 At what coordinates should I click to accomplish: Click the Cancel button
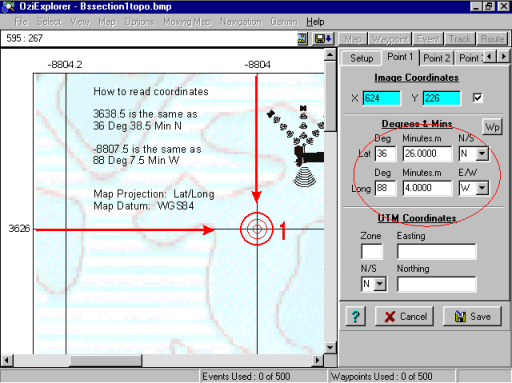tap(404, 316)
